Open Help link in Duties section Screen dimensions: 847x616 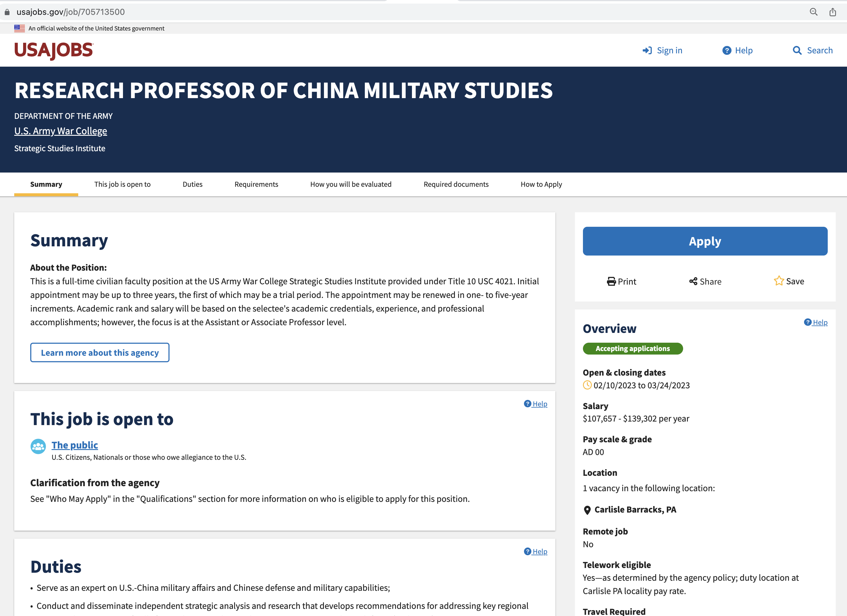pyautogui.click(x=536, y=551)
